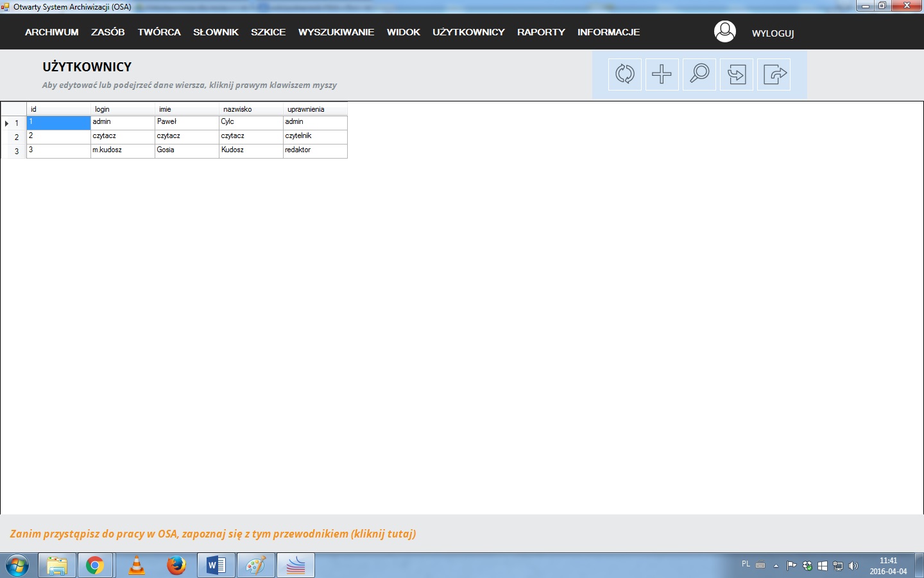924x578 pixels.
Task: Click the 'Cylc' surname cell
Action: [251, 123]
